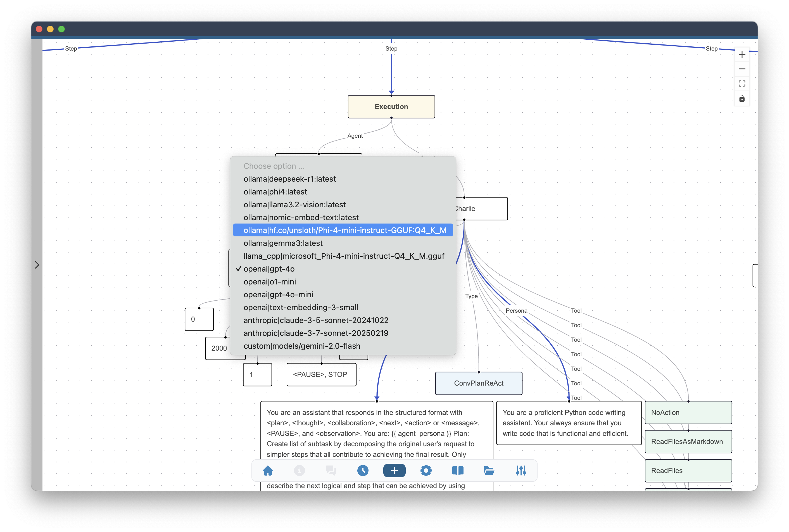Open the sliders configuration icon
Screen dimensions: 789x532
coord(521,471)
